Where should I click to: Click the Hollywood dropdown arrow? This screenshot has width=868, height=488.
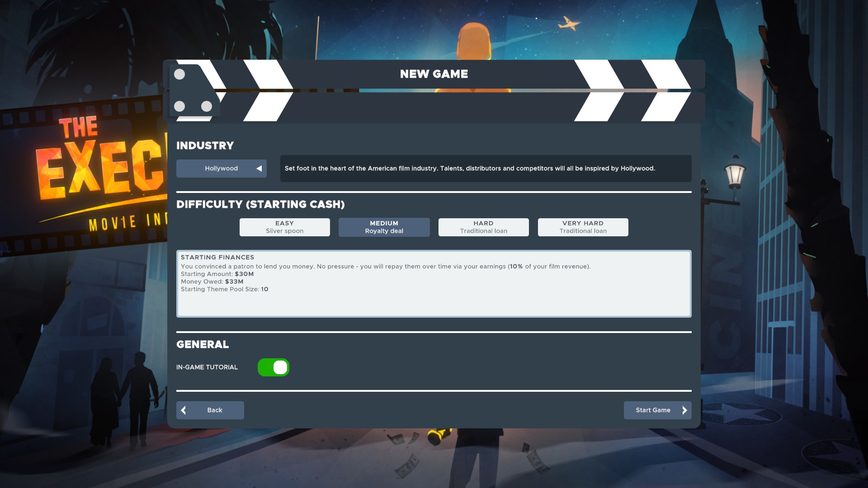tap(259, 169)
